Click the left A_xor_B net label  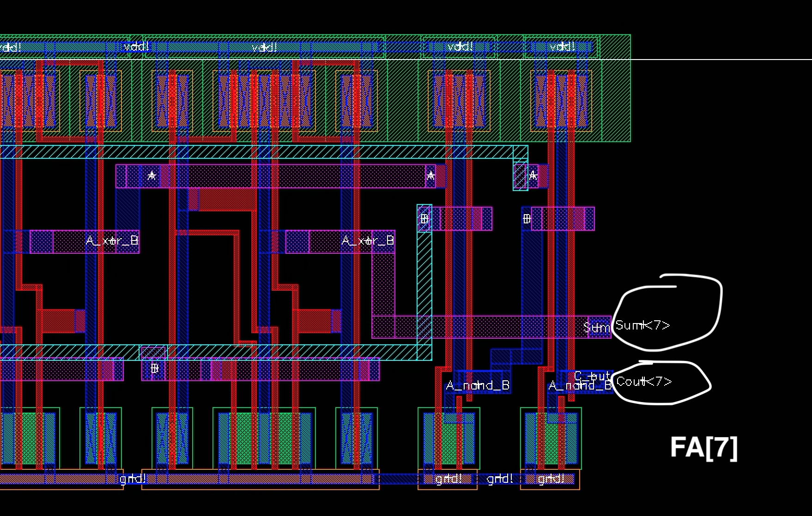point(112,240)
